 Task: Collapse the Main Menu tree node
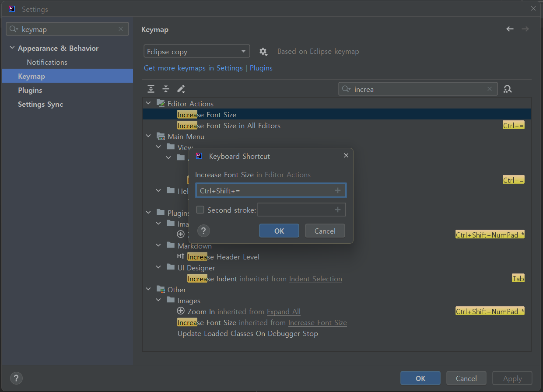point(148,136)
